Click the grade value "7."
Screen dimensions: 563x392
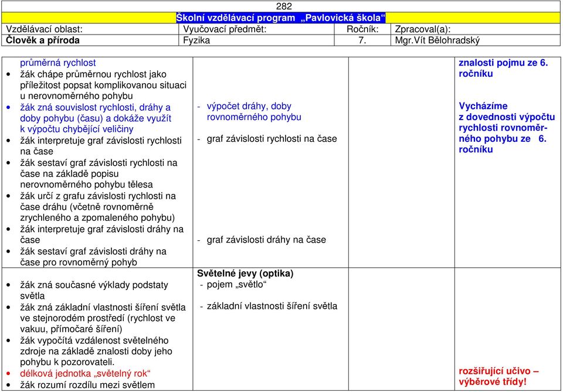[x=362, y=40]
